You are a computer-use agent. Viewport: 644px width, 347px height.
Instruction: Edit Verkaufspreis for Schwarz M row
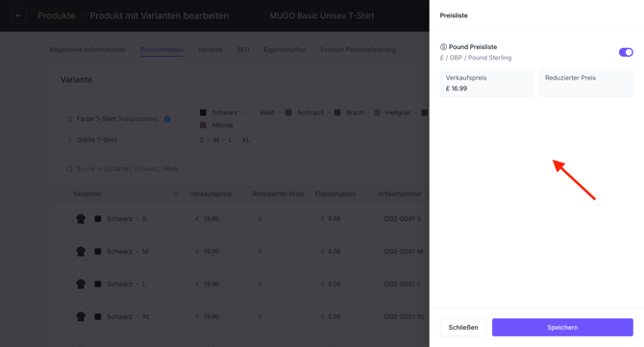pyautogui.click(x=215, y=251)
